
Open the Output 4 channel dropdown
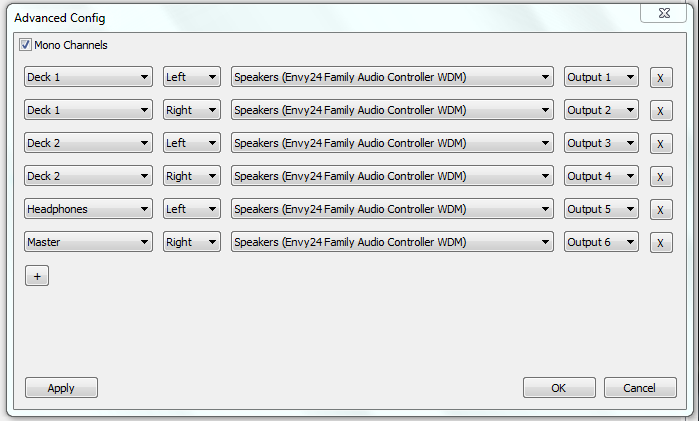point(601,176)
